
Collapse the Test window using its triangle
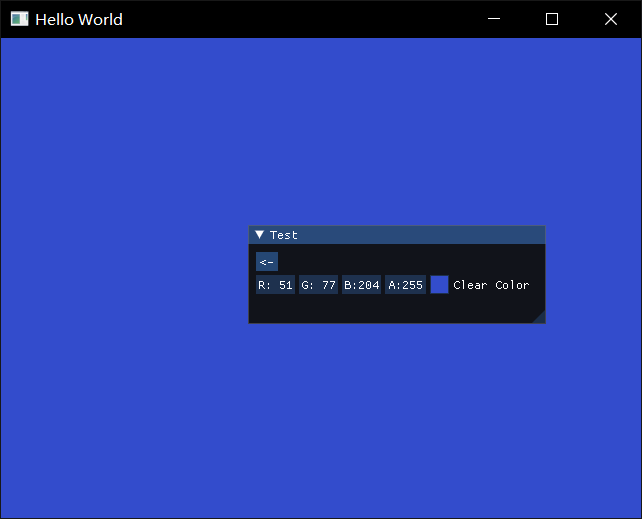click(259, 235)
